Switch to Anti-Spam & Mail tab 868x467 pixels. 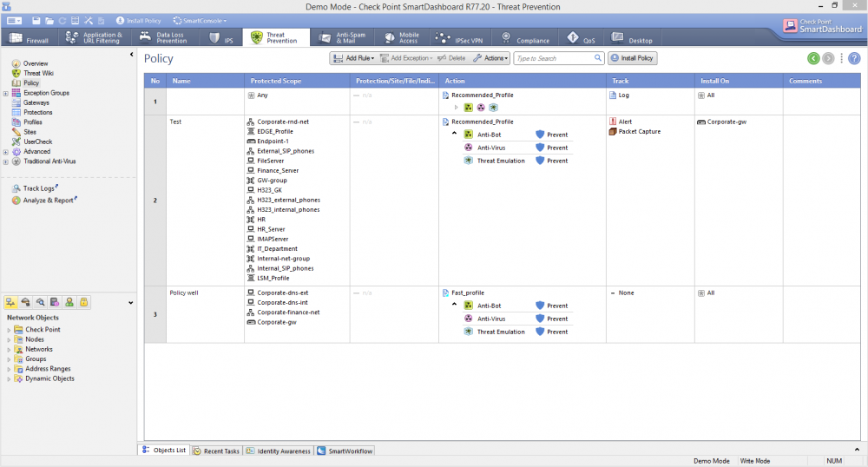pos(343,37)
